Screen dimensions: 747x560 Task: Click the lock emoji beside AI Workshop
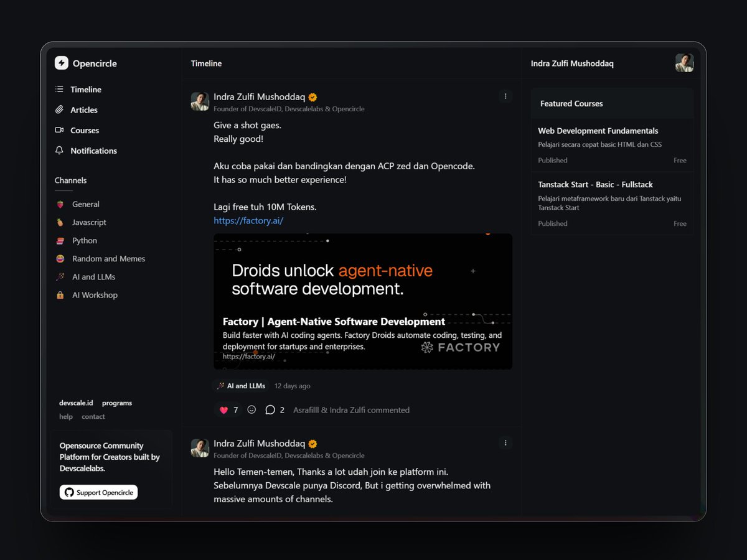[60, 295]
